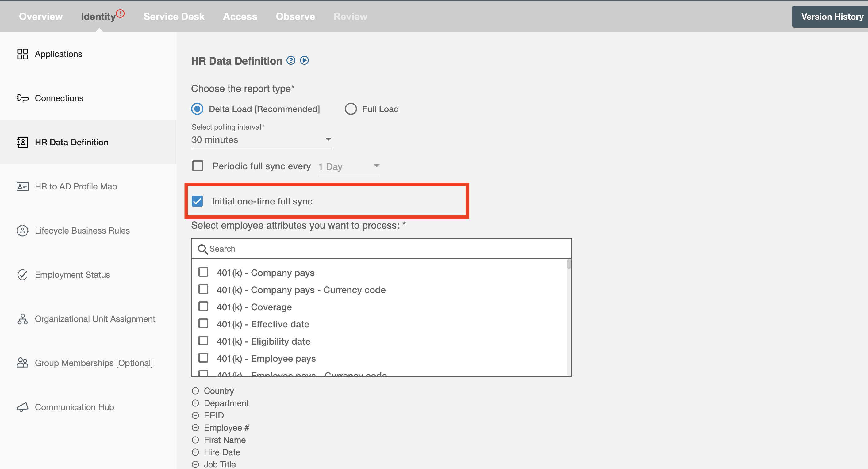Open Communication Hub section
The height and width of the screenshot is (469, 868).
pyautogui.click(x=75, y=407)
